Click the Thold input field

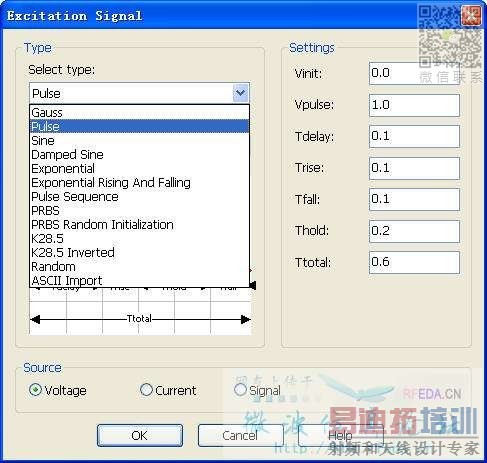pyautogui.click(x=414, y=231)
